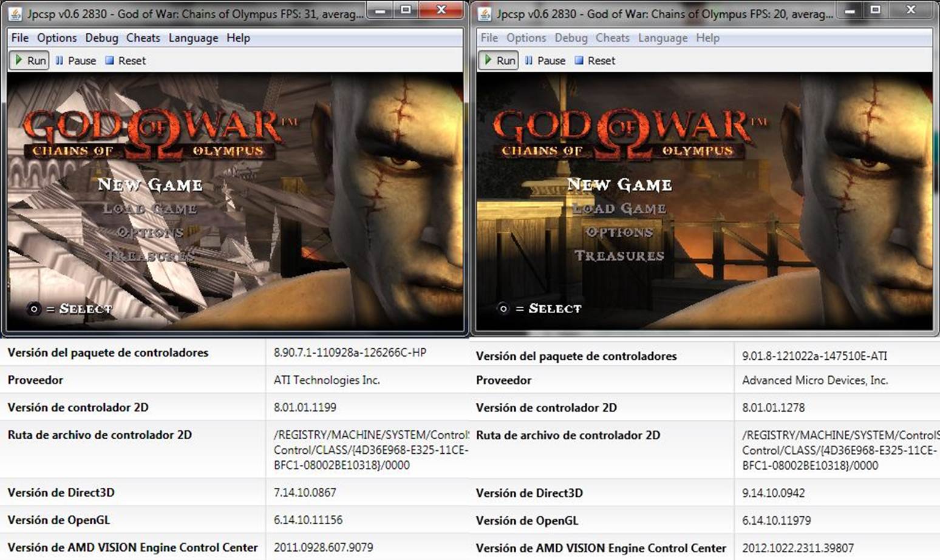Select the provider value ATI Technologies Inc.
The width and height of the screenshot is (940, 560).
click(x=327, y=380)
